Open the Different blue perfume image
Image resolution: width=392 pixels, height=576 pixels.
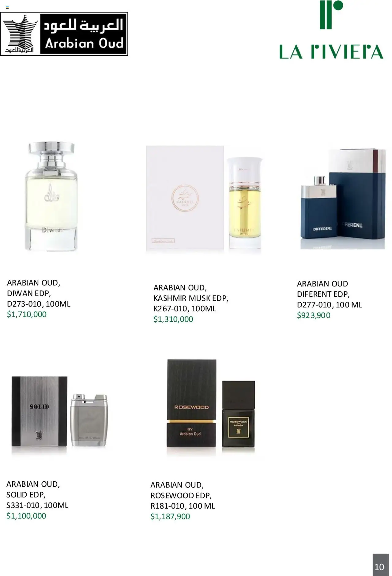click(343, 199)
